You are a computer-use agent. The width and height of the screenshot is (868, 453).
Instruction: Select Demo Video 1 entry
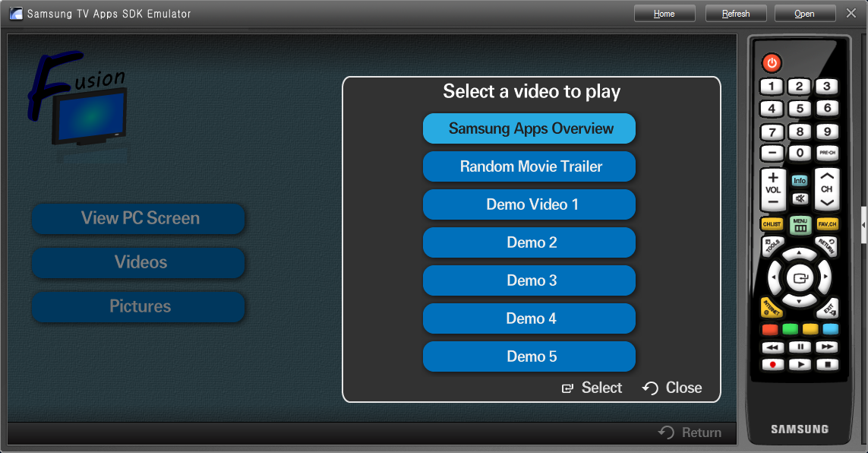[529, 204]
